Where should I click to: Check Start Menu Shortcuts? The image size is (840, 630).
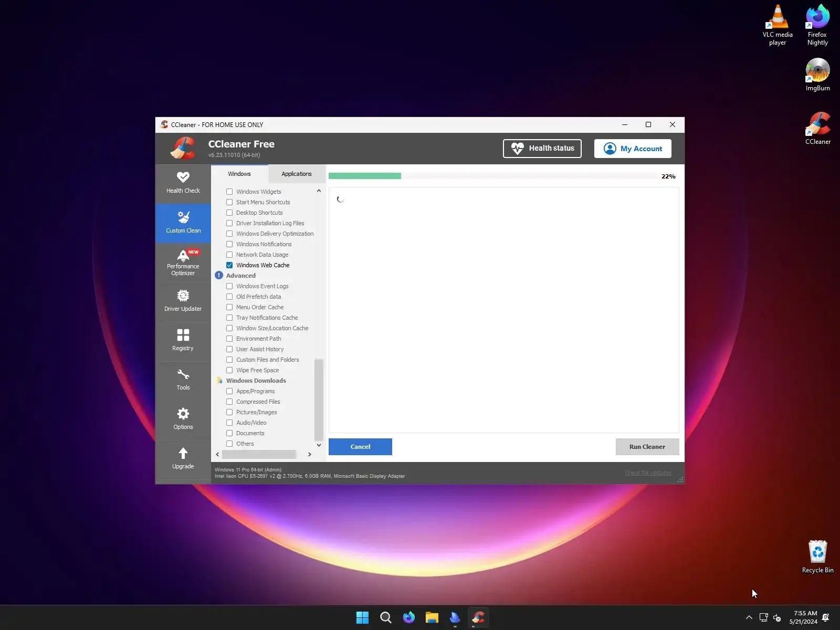[229, 202]
